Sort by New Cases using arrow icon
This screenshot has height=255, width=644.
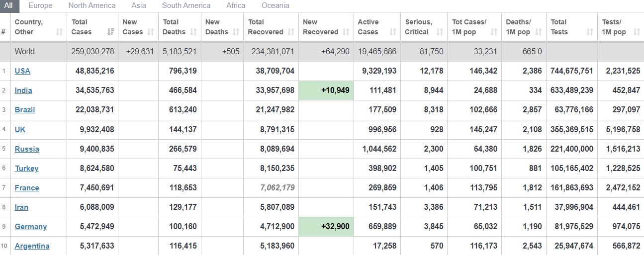click(x=152, y=32)
